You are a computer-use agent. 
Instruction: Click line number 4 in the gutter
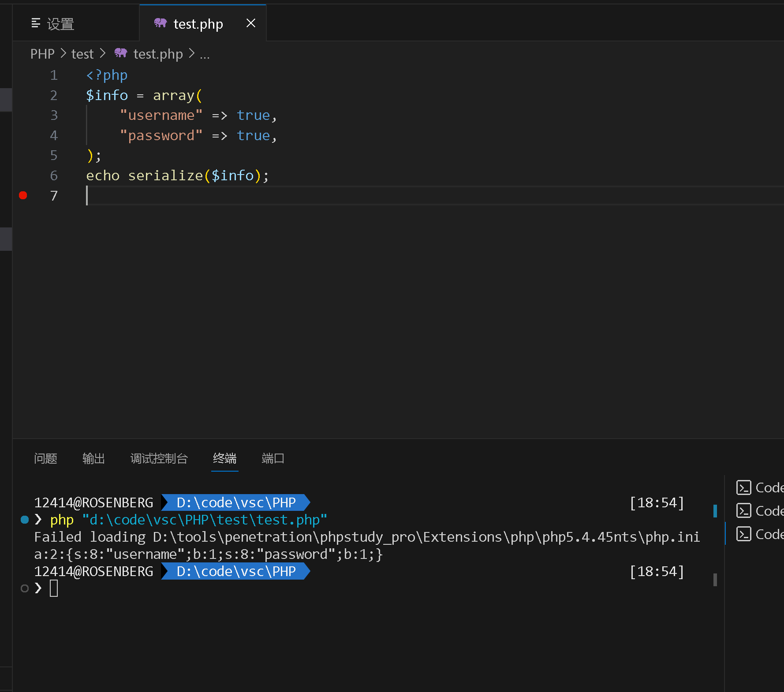tap(54, 135)
